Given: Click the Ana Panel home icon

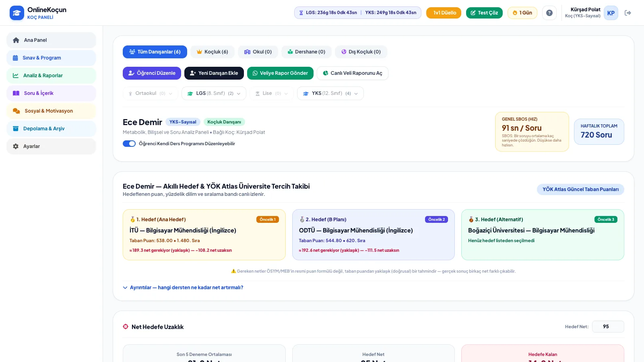Looking at the screenshot, I should point(16,40).
